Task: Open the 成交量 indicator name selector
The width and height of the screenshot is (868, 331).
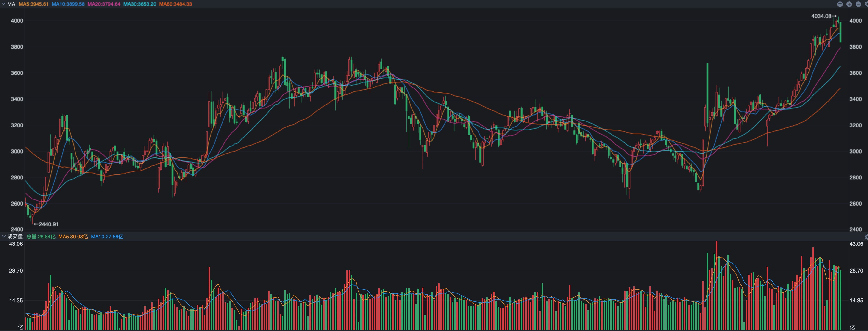Action: [15, 236]
